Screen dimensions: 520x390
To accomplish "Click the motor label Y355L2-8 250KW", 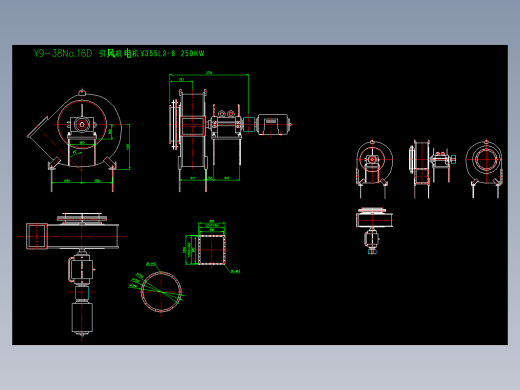I will [172, 54].
